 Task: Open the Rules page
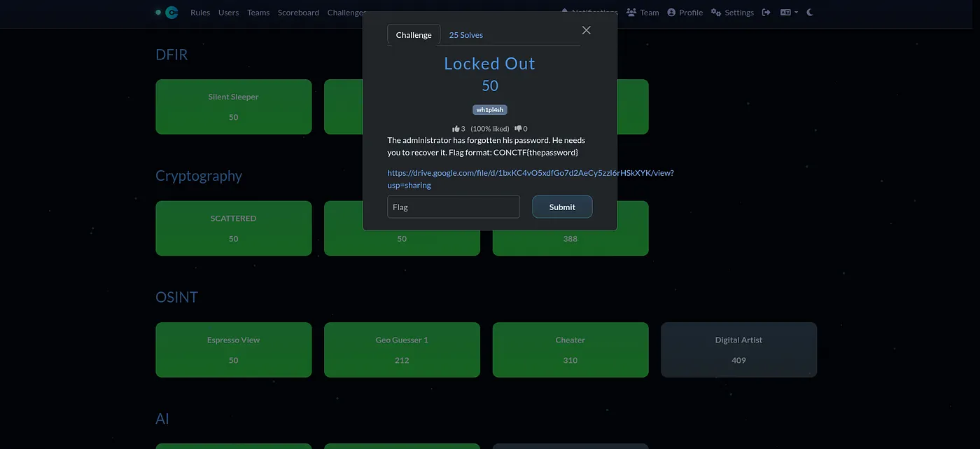pos(200,13)
